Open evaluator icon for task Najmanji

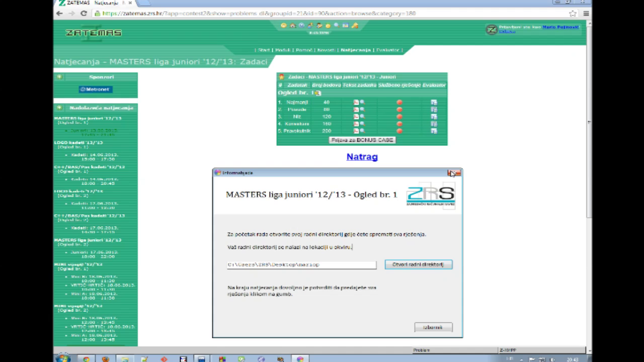(434, 102)
